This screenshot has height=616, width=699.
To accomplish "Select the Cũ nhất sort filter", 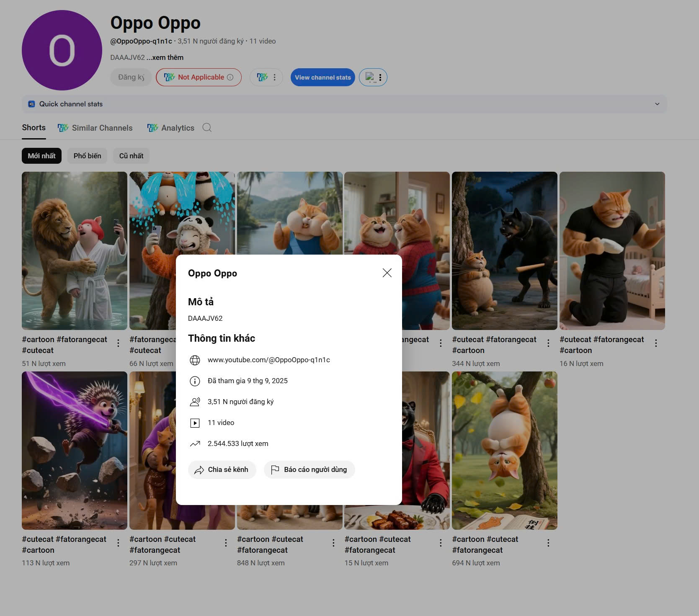I will coord(131,156).
